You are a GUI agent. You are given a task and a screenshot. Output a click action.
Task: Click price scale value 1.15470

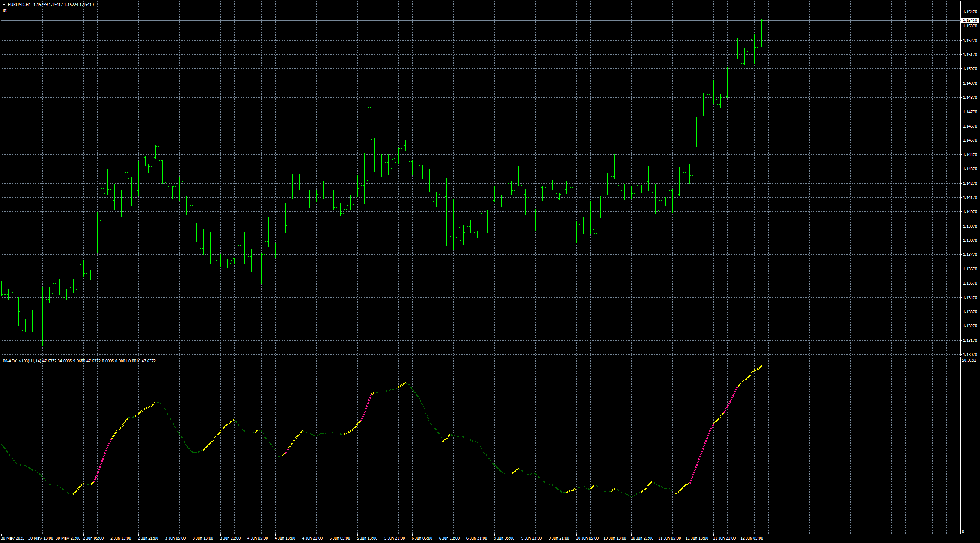click(x=969, y=12)
